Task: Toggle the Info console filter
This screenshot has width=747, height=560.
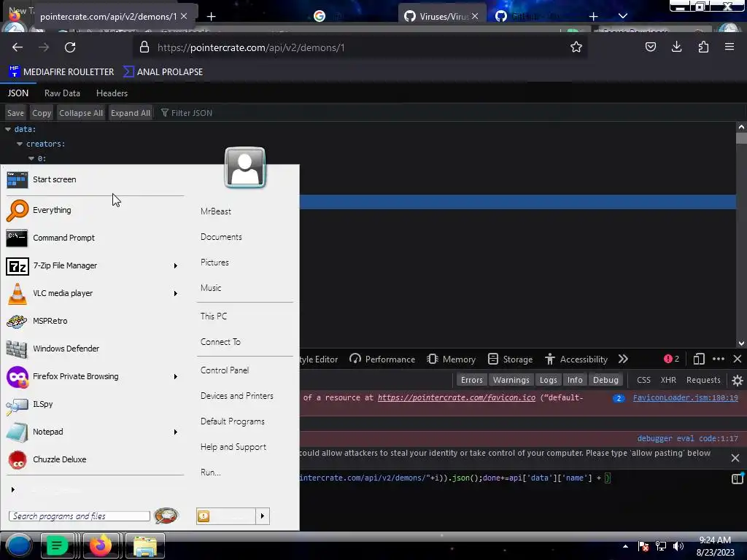Action: [575, 380]
